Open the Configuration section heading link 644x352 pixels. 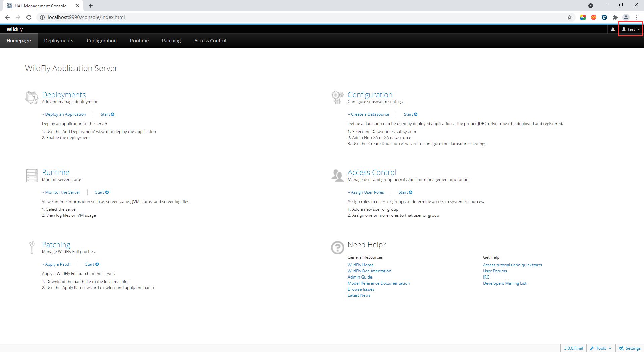coord(370,95)
